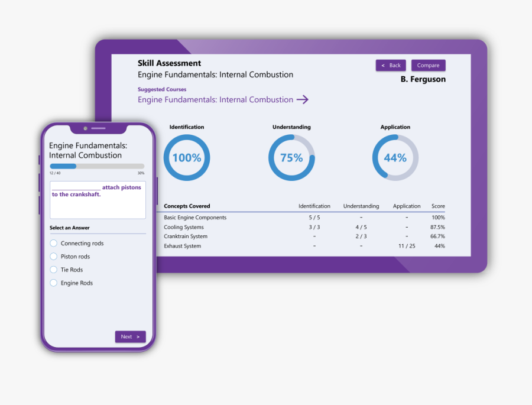
Task: Click the 75% Understanding donut chart
Action: [291, 158]
